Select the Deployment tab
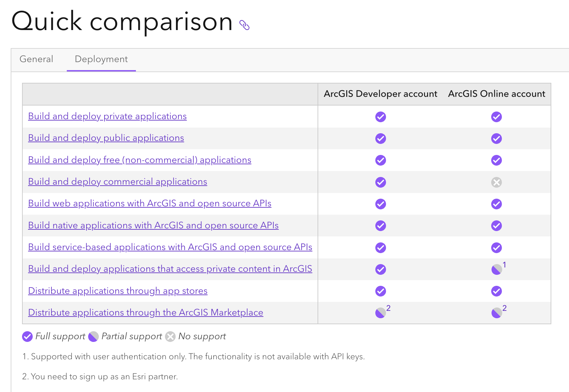The width and height of the screenshot is (569, 392). (x=101, y=59)
